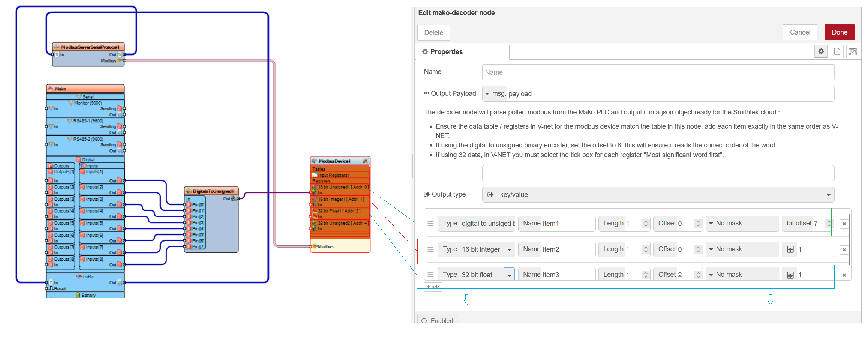Click Pin [0] on DigitalsToUnsigned1
The height and width of the screenshot is (353, 868).
[195, 205]
